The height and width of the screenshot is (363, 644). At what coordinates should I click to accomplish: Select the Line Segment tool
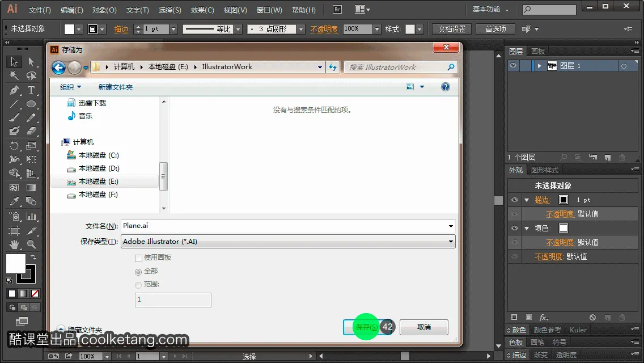tap(14, 104)
